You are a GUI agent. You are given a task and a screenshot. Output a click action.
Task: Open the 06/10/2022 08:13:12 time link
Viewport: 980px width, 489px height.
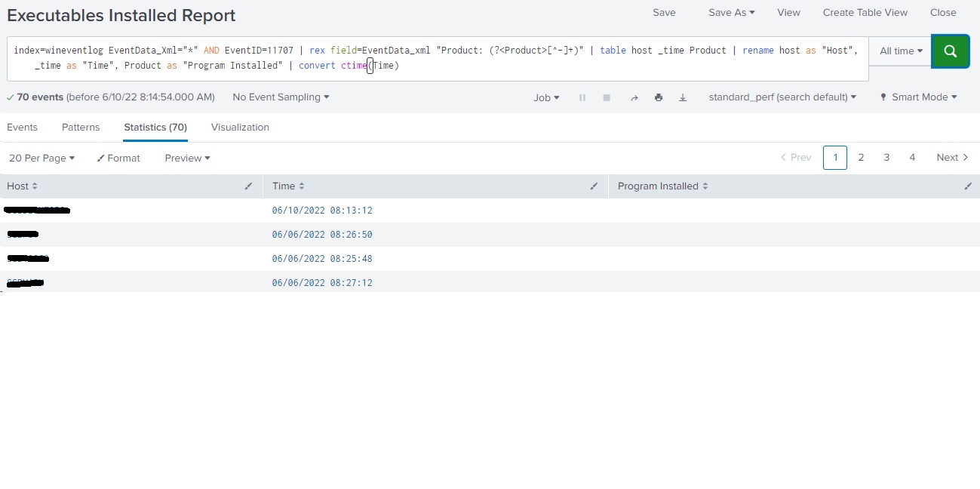tap(322, 211)
